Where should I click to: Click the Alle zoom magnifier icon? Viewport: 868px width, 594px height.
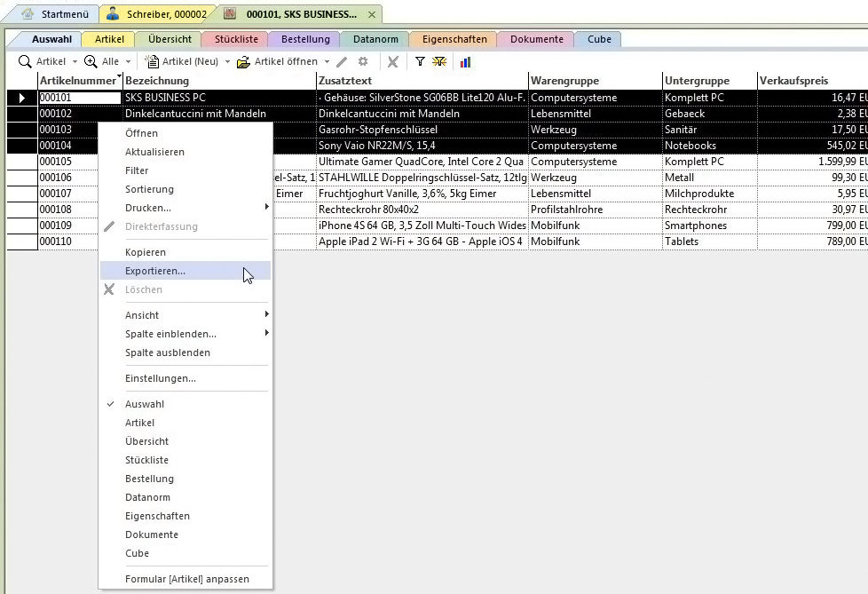pyautogui.click(x=91, y=61)
